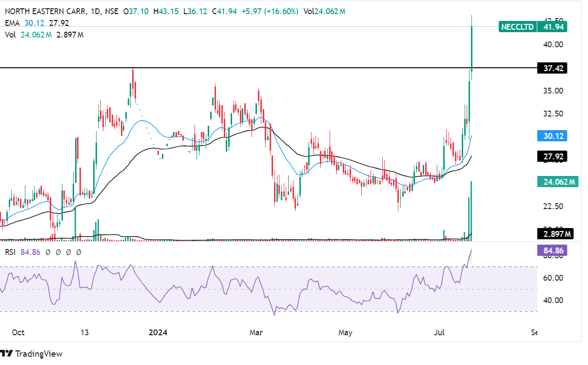The width and height of the screenshot is (588, 365).
Task: Click the 35.00 level on price scale
Action: pos(553,91)
